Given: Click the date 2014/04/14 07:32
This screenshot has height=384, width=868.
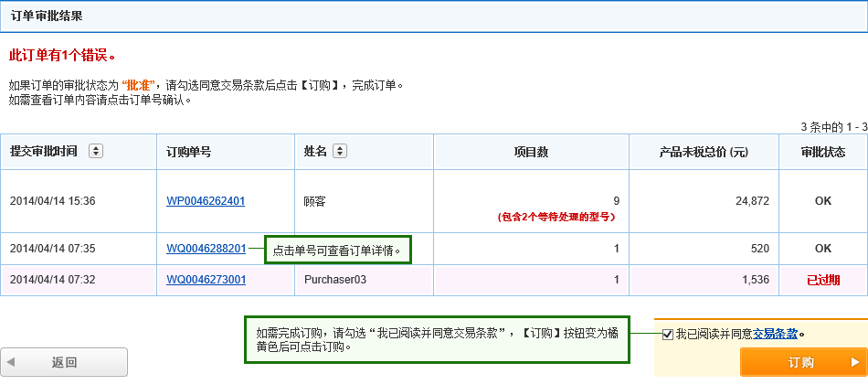Looking at the screenshot, I should tap(53, 280).
